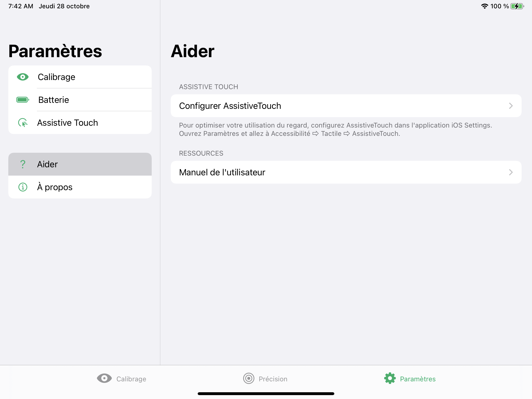Image resolution: width=532 pixels, height=399 pixels.
Task: Click the question mark icon next to Aider
Action: [x=23, y=164]
